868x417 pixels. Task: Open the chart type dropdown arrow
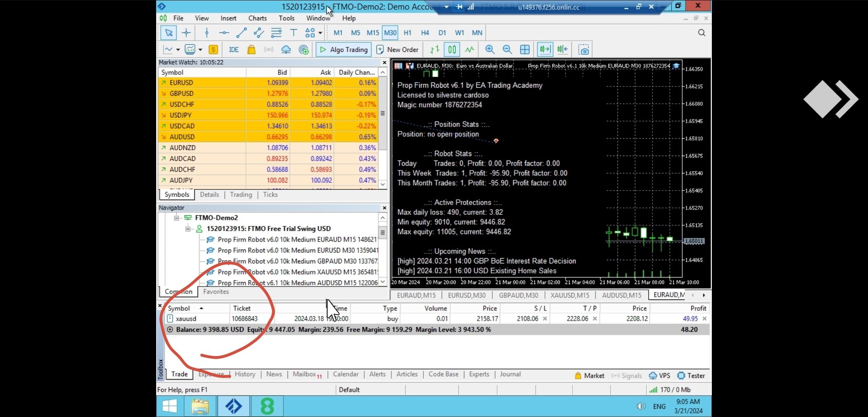[x=178, y=50]
